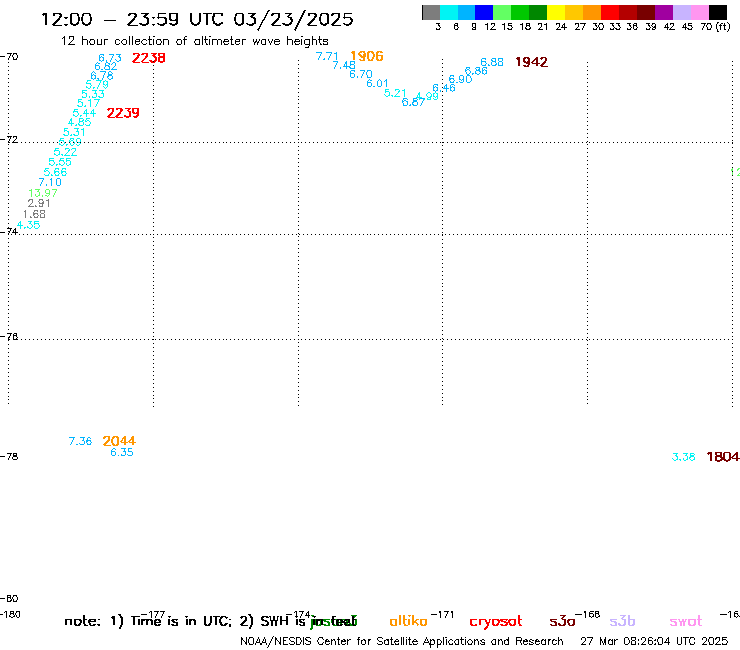Click the 7.71 wave height value

(327, 56)
